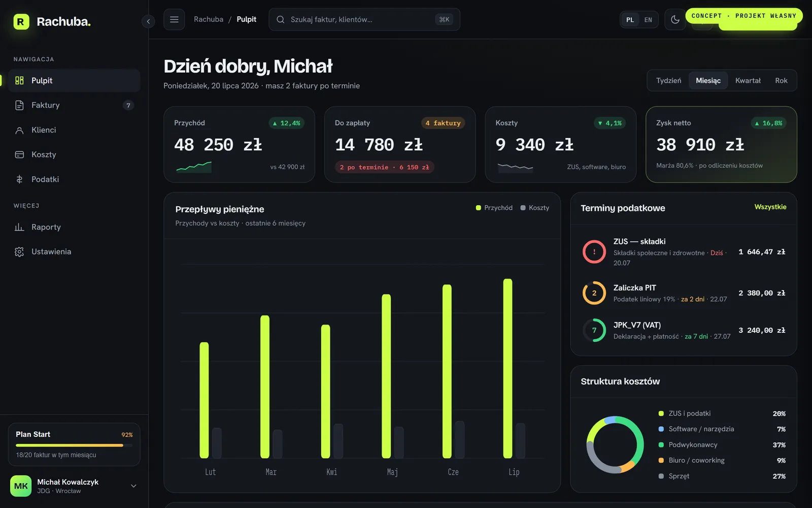Open Ustawienia via the gear icon
812x508 pixels.
point(19,251)
